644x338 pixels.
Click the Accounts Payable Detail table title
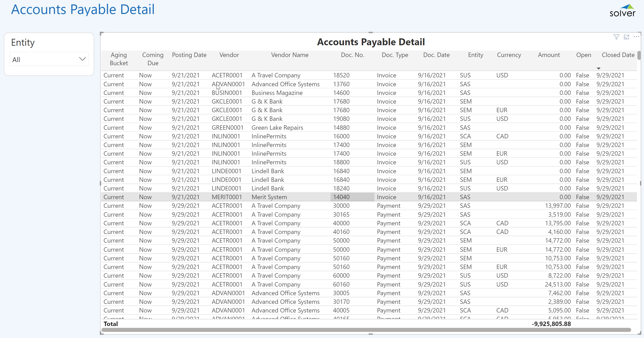pyautogui.click(x=371, y=42)
